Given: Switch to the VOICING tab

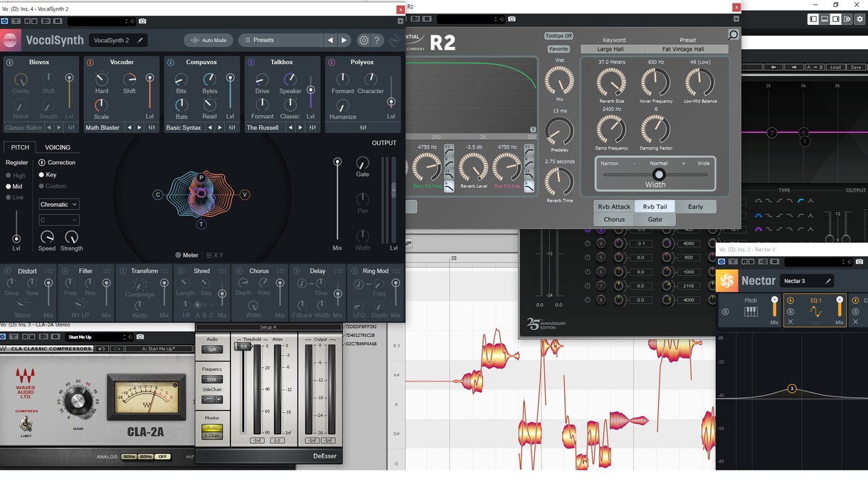Looking at the screenshot, I should click(58, 147).
